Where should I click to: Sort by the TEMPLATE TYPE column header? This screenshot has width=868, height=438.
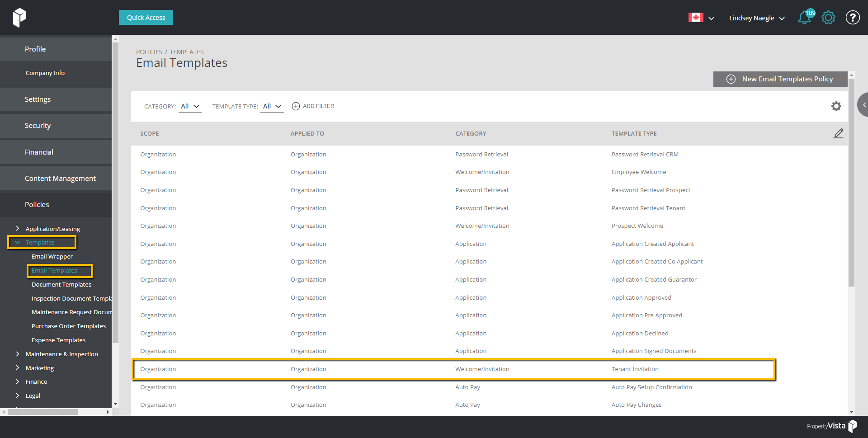pos(634,134)
